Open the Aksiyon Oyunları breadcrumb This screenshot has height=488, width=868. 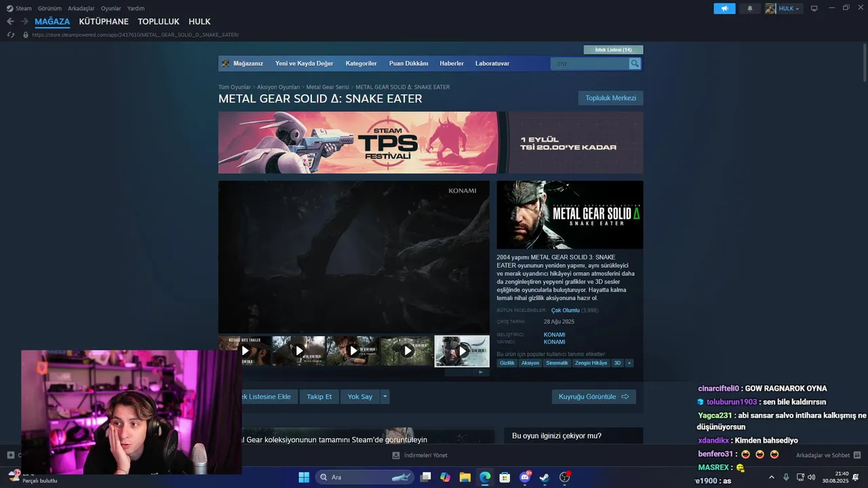[x=278, y=87]
